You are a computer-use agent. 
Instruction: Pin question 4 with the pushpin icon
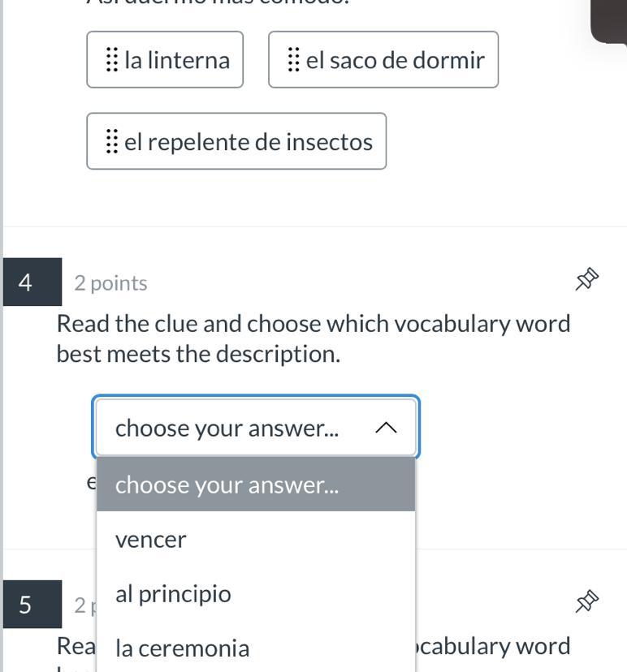(587, 280)
